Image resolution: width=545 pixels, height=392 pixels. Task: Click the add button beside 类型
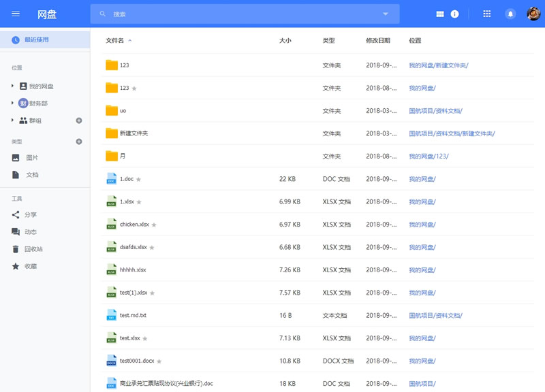pyautogui.click(x=79, y=142)
